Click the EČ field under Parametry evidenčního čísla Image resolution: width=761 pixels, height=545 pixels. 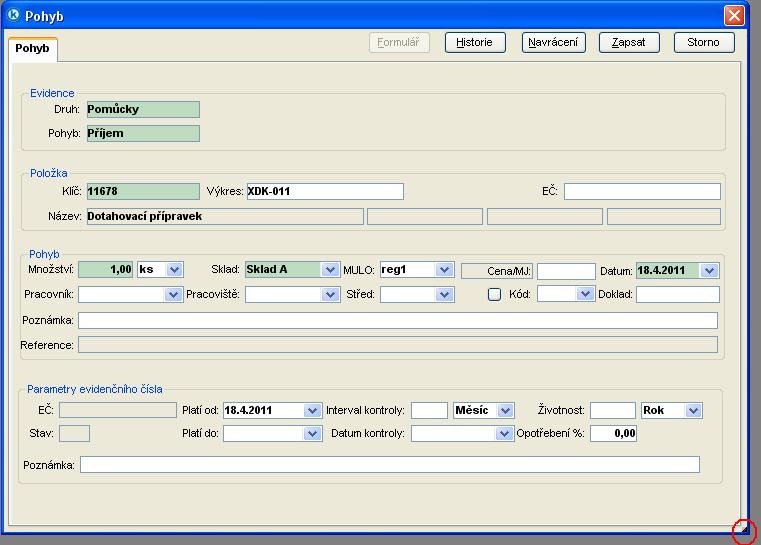point(118,410)
